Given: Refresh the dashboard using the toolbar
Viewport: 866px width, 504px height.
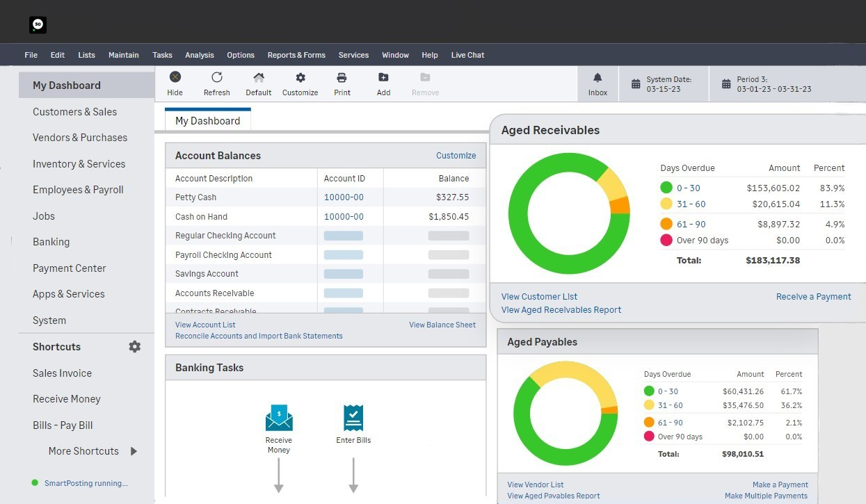Looking at the screenshot, I should [217, 77].
